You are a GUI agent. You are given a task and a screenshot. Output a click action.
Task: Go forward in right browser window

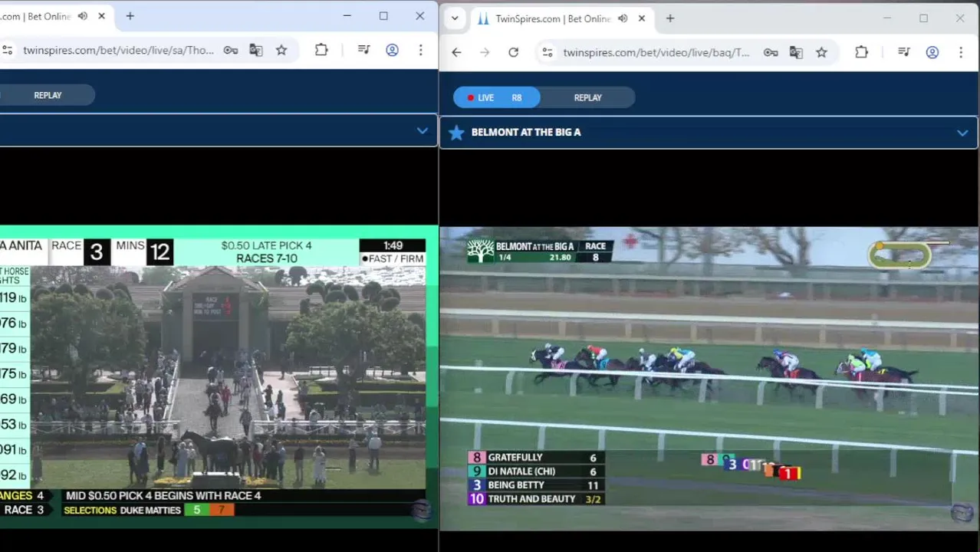tap(485, 52)
